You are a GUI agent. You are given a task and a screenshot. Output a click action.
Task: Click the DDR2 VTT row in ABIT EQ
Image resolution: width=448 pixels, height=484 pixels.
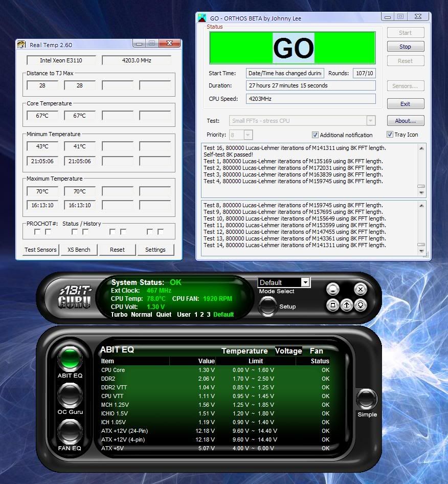click(x=215, y=387)
